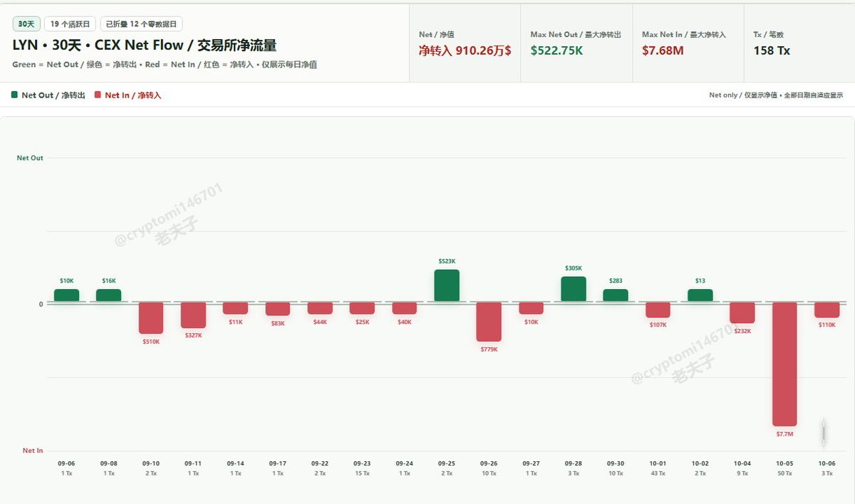Click the 9 Tx count label
855x504 pixels.
(742, 473)
